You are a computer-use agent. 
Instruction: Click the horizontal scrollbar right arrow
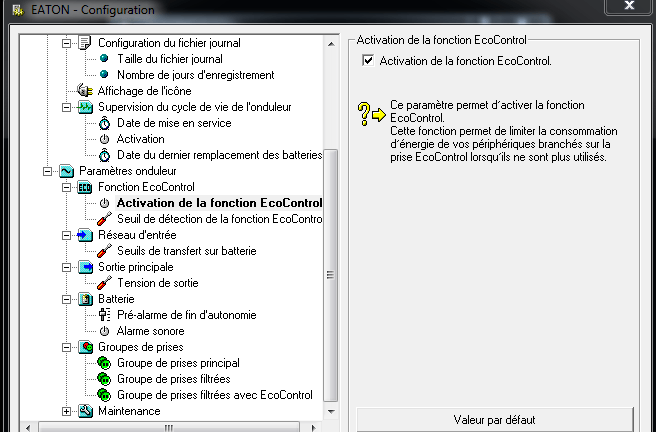pyautogui.click(x=314, y=427)
